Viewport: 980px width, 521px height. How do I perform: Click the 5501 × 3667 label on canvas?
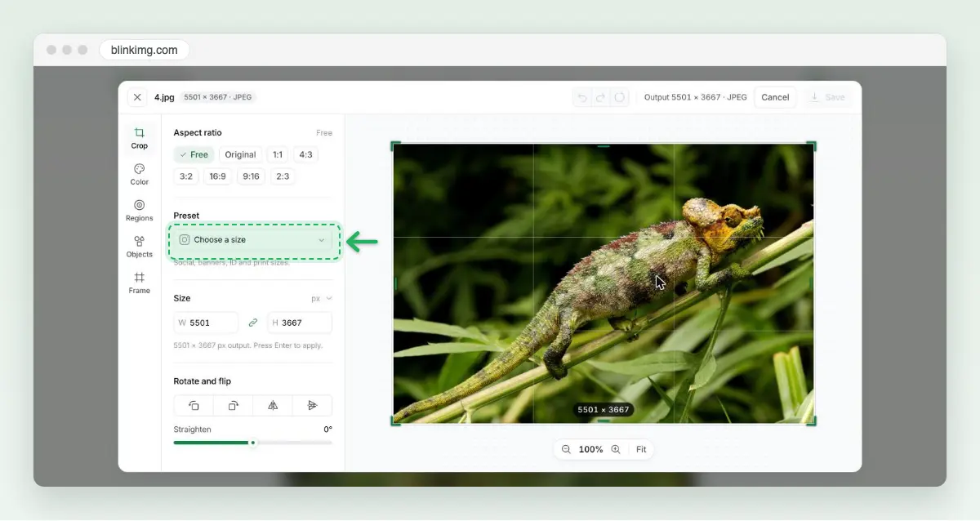coord(603,410)
